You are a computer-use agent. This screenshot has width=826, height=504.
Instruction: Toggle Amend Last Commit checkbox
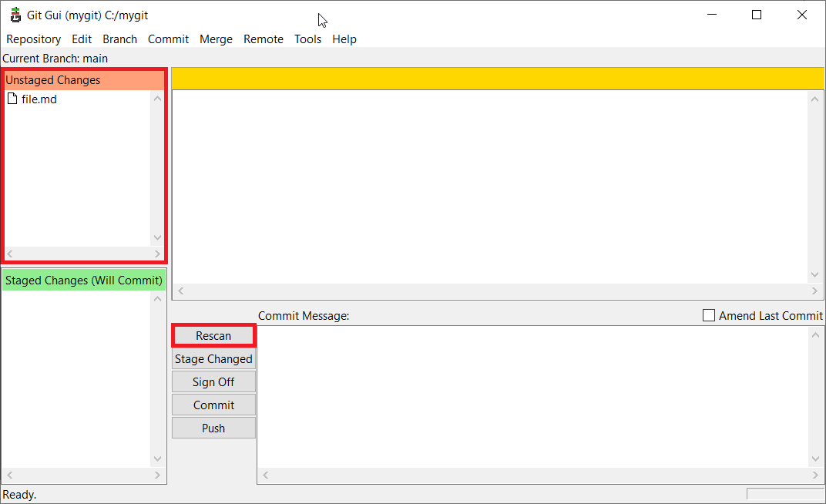click(709, 315)
